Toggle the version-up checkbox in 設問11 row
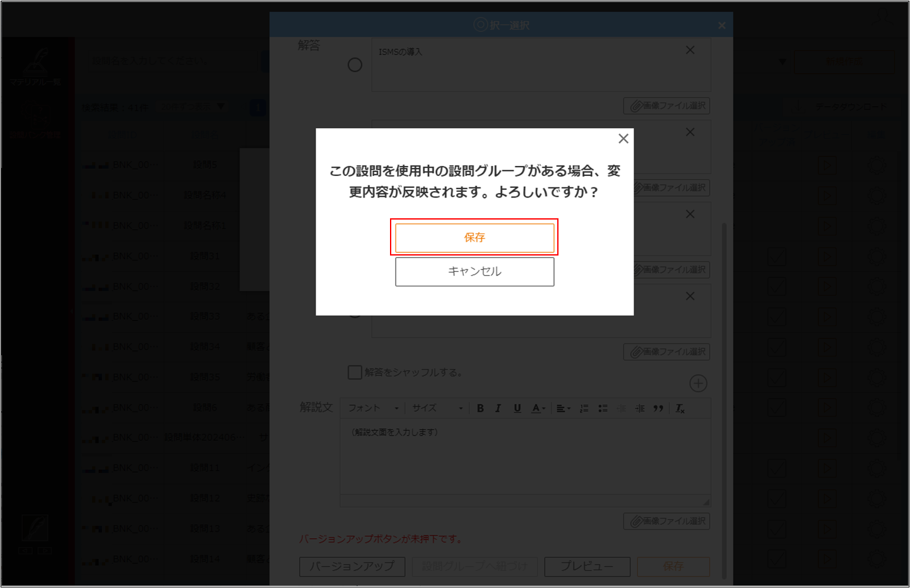The height and width of the screenshot is (588, 910). 777,468
